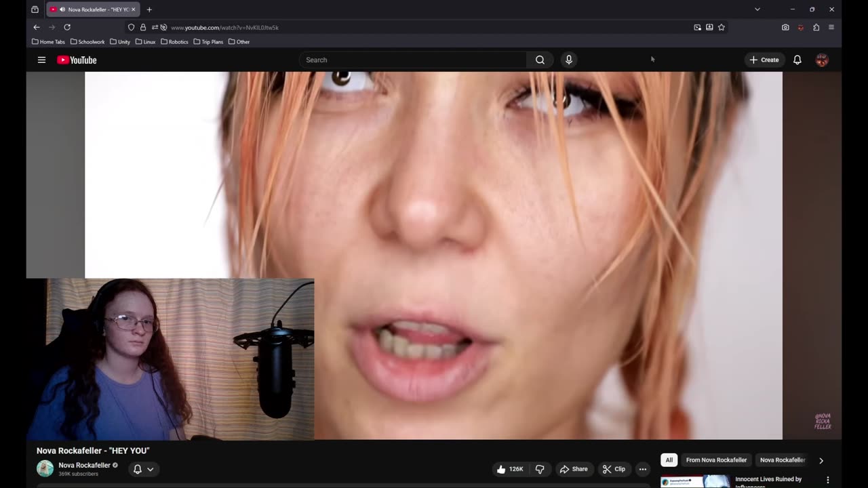
Task: Click the video title HEY YOU
Action: point(93,451)
